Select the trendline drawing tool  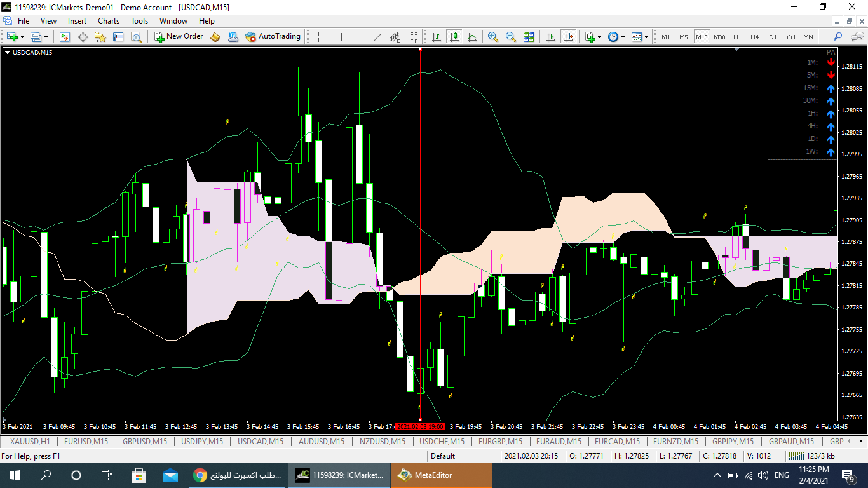coord(377,37)
